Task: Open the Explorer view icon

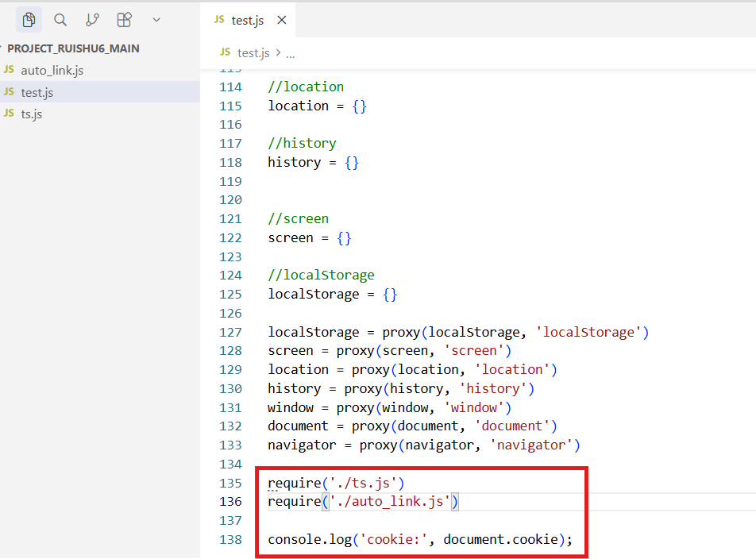Action: [x=29, y=20]
